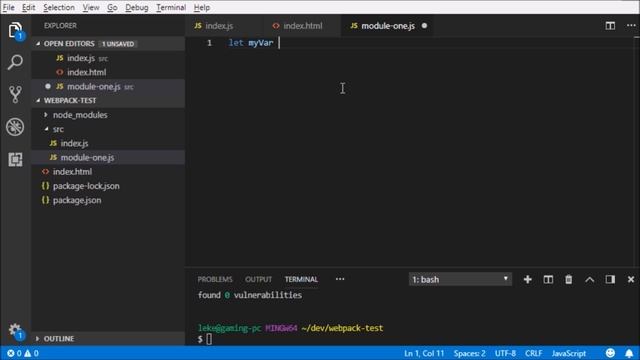
Task: Collapse the WEBPACK-TEST folder section
Action: (x=38, y=100)
